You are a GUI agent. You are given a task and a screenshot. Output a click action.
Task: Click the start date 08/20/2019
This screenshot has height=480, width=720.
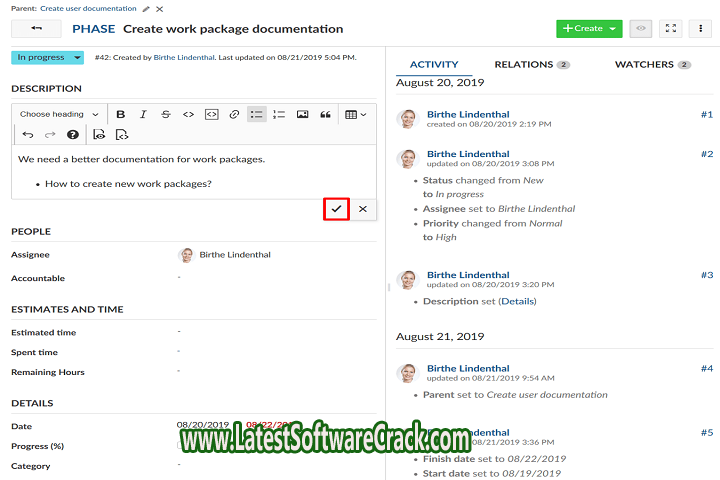(x=202, y=425)
